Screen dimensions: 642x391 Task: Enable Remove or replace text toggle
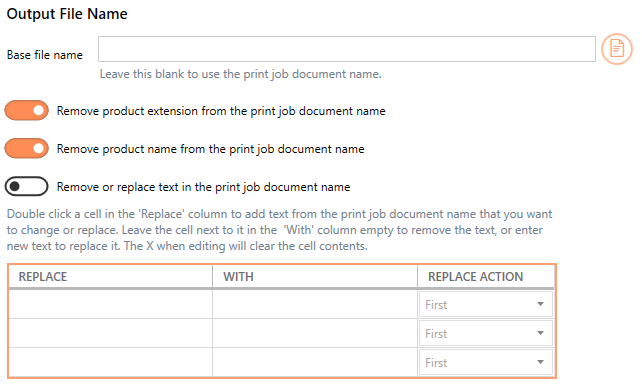(27, 186)
